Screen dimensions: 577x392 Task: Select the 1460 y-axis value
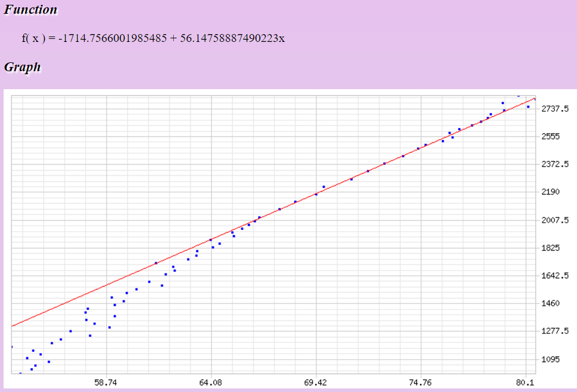coord(550,303)
